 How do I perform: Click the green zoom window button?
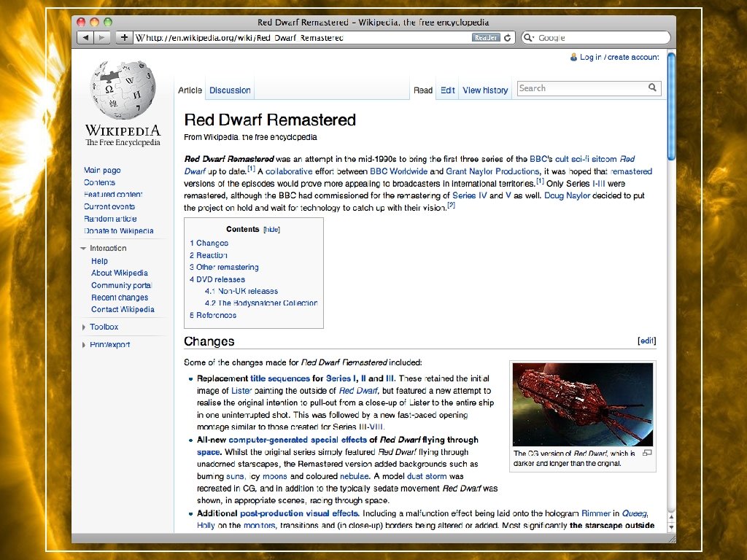pos(108,22)
